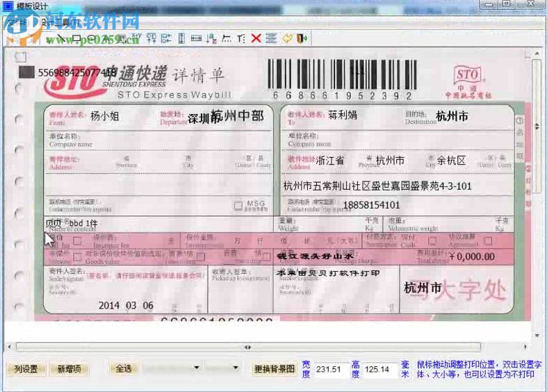Click the vertical scrollbar up arrow

537,53
